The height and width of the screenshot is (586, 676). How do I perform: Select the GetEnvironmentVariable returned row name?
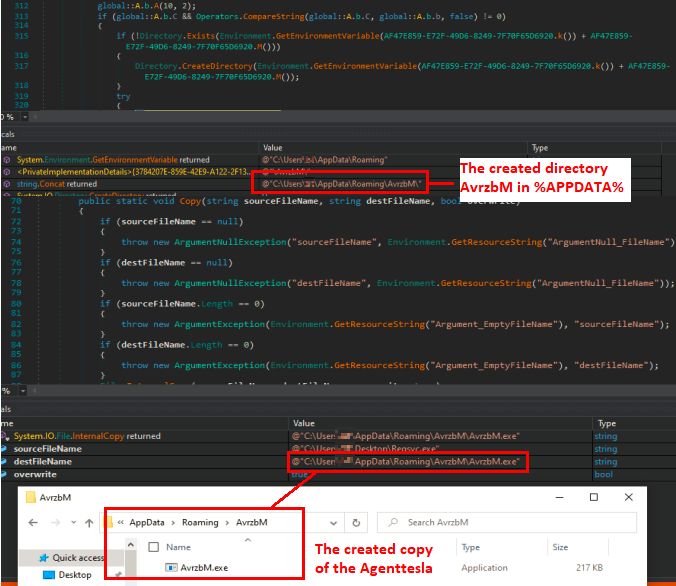click(x=113, y=160)
